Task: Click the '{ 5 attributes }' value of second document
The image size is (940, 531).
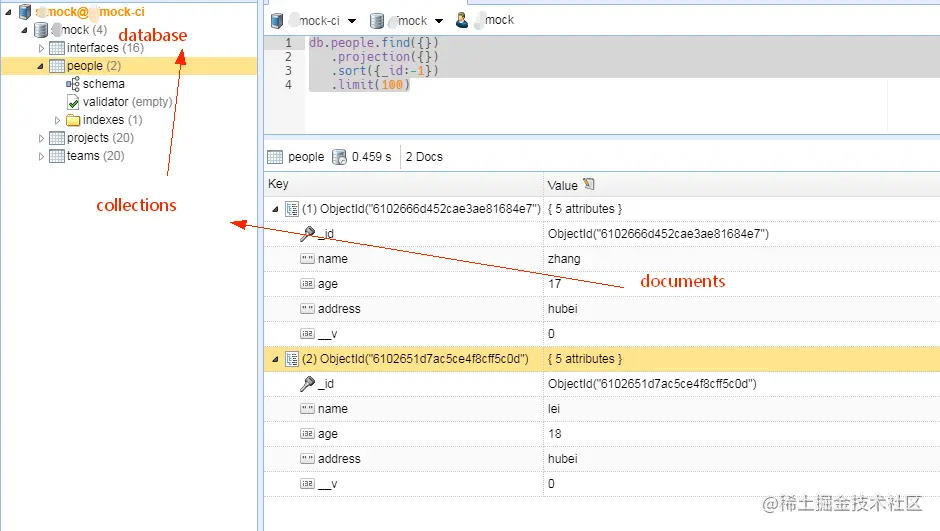Action: [585, 358]
